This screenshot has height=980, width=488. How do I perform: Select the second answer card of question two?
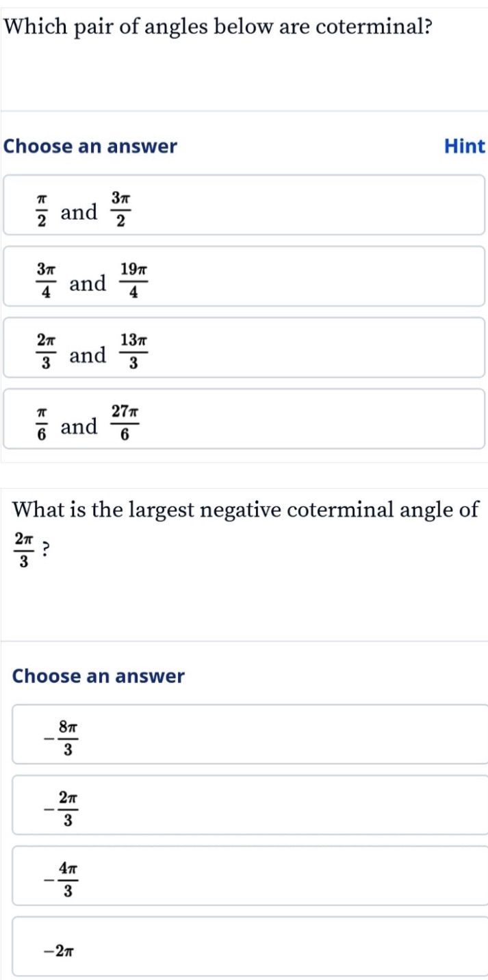(244, 806)
